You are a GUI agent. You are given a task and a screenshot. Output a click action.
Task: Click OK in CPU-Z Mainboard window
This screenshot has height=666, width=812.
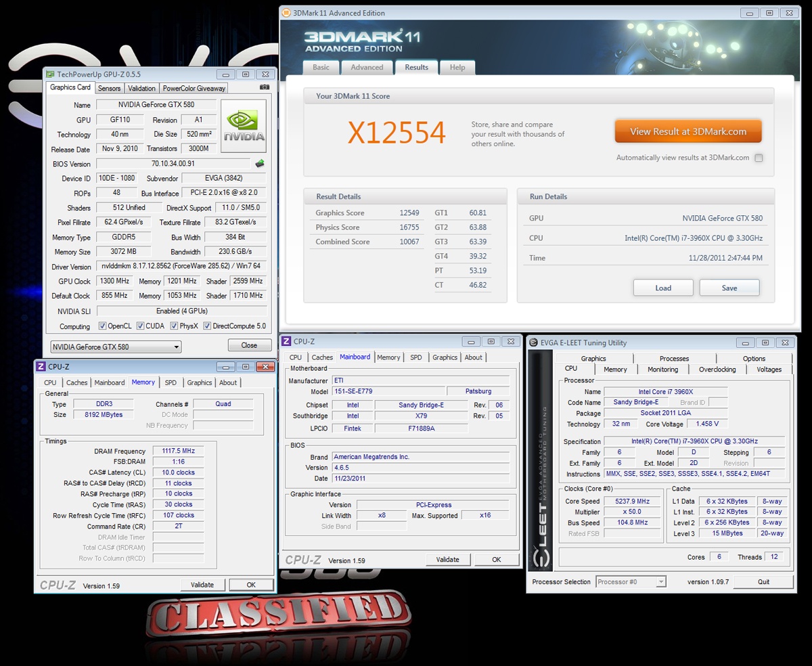(497, 560)
